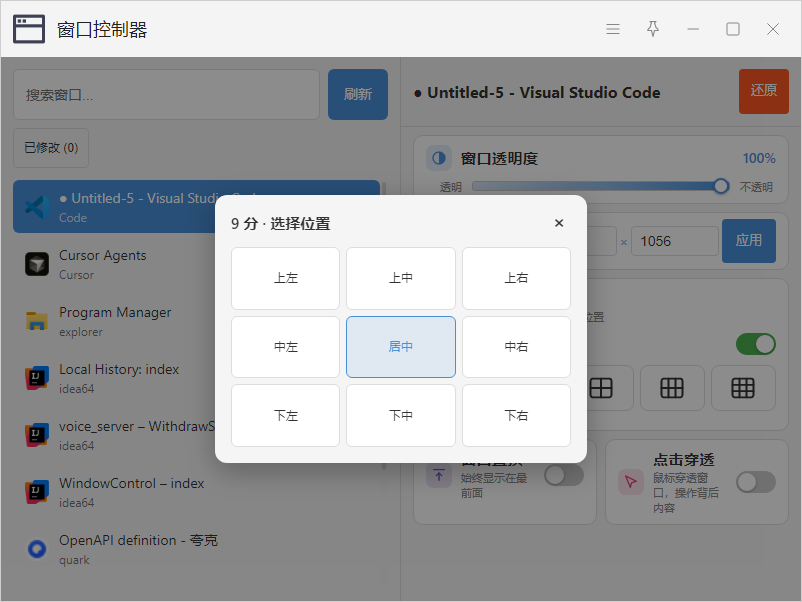The image size is (802, 602).
Task: Click the 刷新 refresh button
Action: coord(358,95)
